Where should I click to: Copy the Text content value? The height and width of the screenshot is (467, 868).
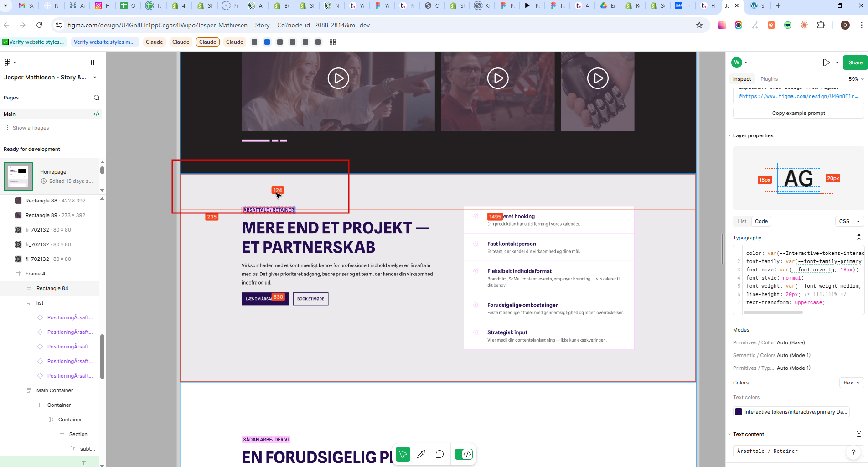click(x=859, y=434)
